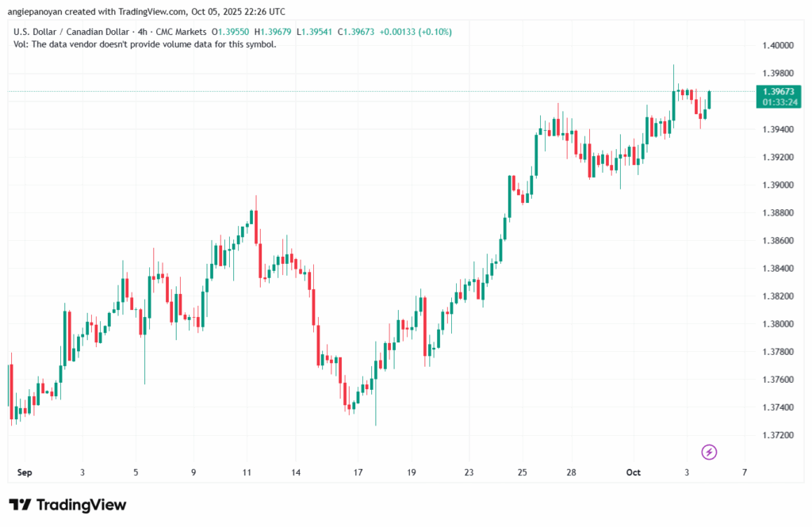Click the TradingView logo icon
The height and width of the screenshot is (527, 812).
click(21, 505)
